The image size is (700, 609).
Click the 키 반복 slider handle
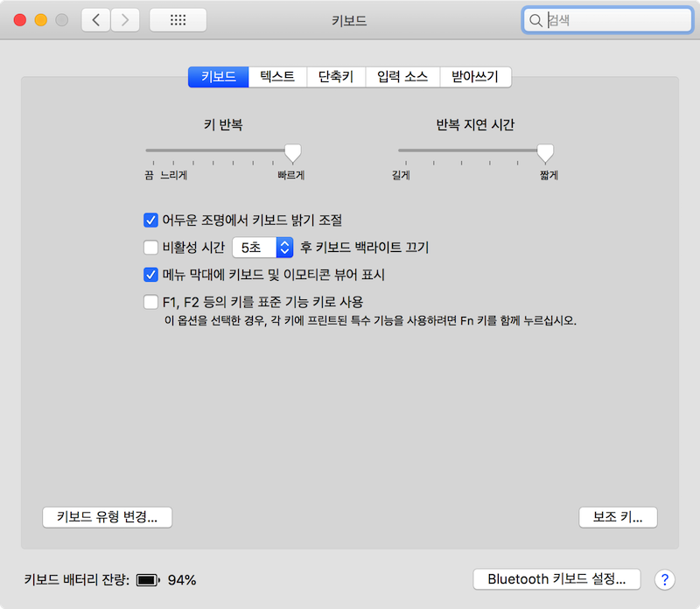(293, 153)
